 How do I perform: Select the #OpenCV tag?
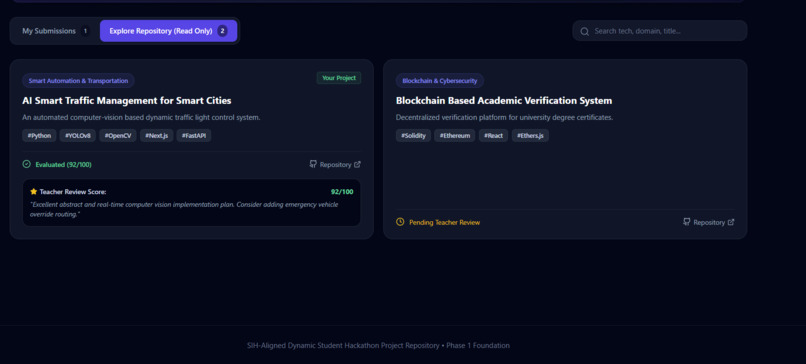tap(118, 136)
